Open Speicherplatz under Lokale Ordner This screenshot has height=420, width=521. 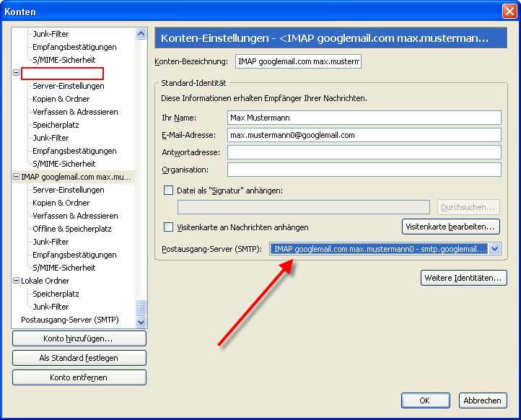[56, 294]
